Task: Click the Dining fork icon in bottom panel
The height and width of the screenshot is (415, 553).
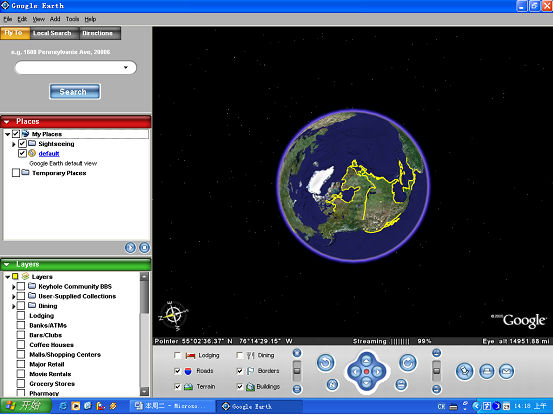Action: 250,355
